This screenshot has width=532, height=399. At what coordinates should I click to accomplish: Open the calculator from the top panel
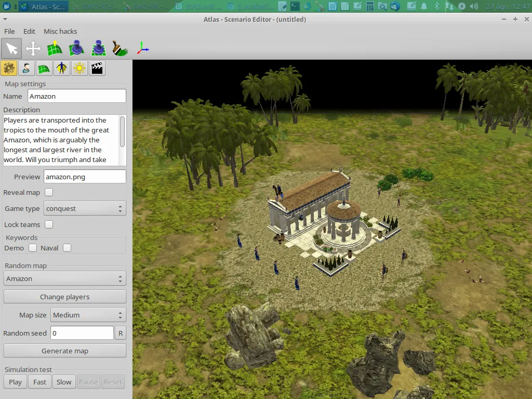coord(370,6)
